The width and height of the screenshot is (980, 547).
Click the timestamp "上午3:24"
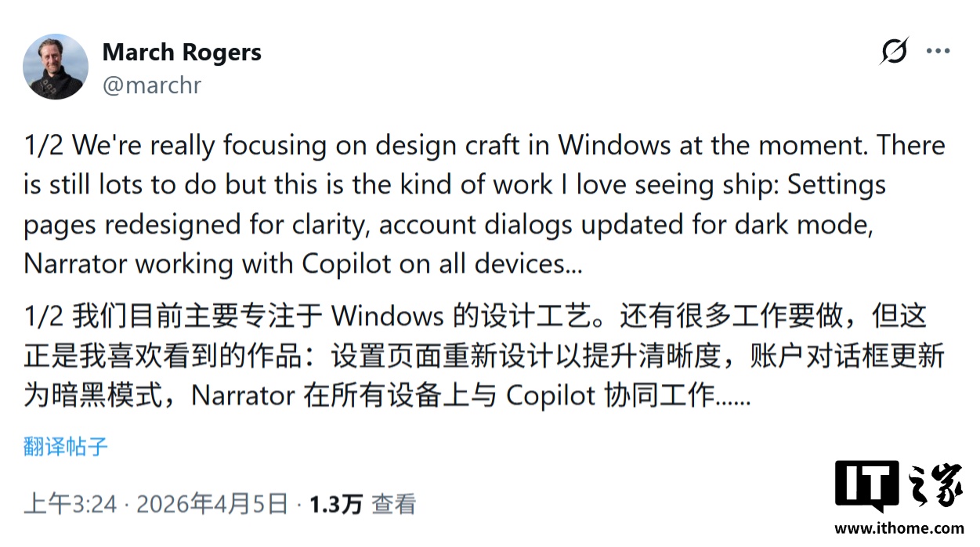(71, 505)
